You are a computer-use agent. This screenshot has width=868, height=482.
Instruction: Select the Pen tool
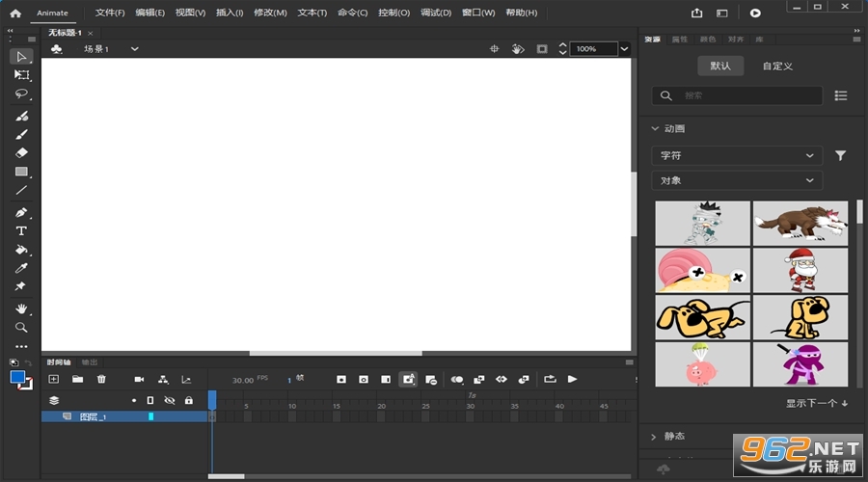pos(21,212)
